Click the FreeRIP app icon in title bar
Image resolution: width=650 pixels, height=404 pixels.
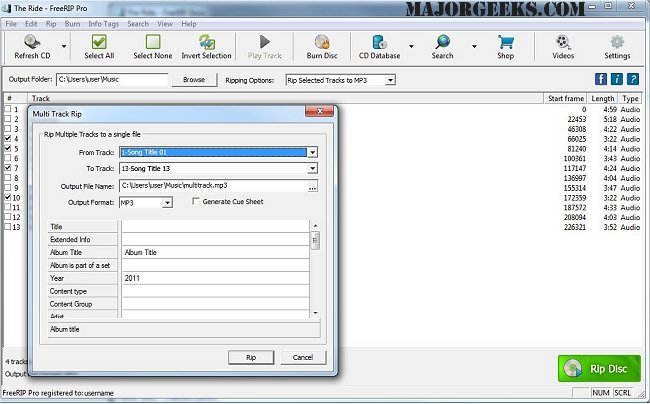tap(7, 8)
